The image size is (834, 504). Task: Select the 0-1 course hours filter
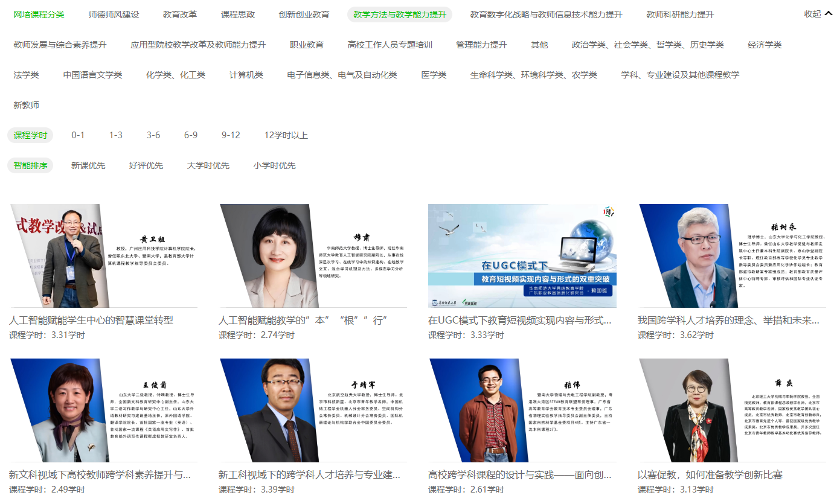(x=78, y=135)
